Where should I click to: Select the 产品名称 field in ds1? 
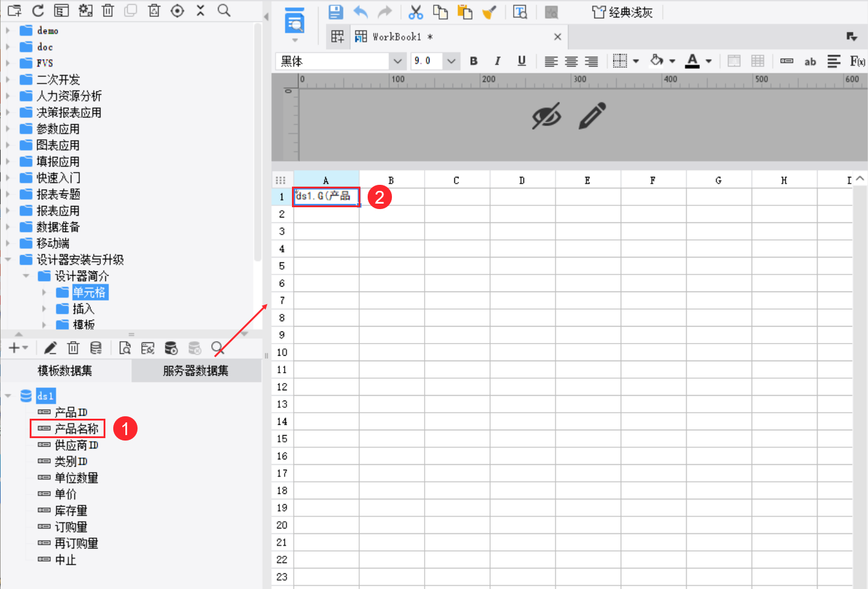(x=76, y=428)
